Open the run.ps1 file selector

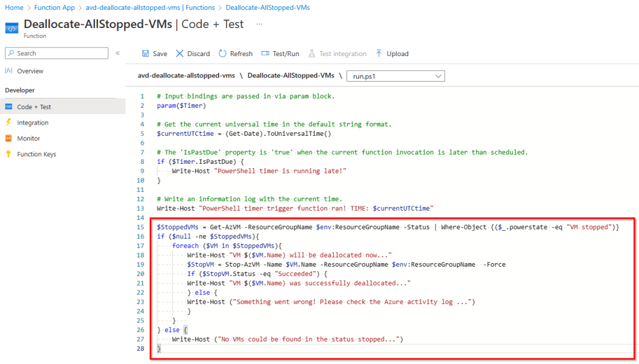[396, 75]
